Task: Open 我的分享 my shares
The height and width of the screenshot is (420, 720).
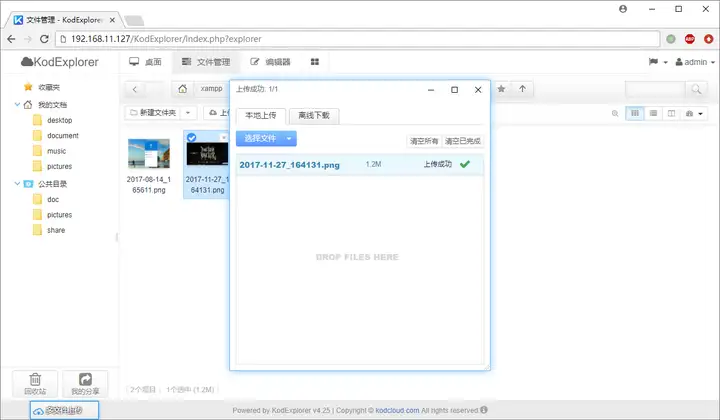Action: [x=85, y=384]
